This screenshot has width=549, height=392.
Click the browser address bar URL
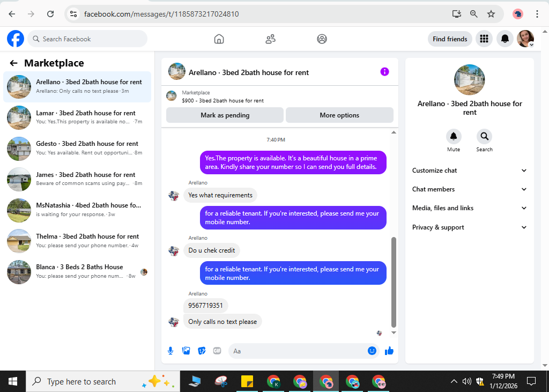pyautogui.click(x=161, y=14)
